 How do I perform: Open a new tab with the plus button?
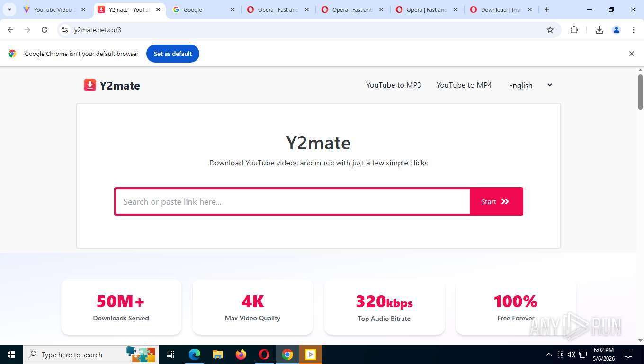[x=547, y=9]
